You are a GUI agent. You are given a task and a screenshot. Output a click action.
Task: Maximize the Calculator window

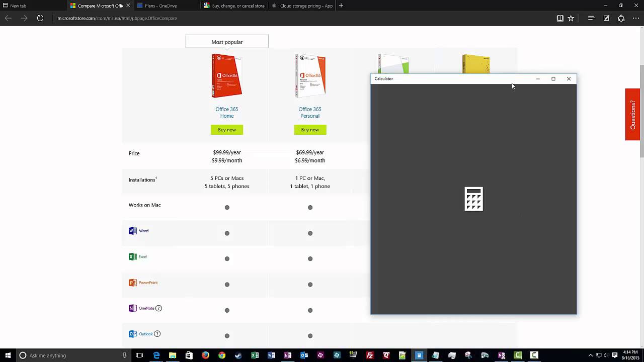coord(553,78)
